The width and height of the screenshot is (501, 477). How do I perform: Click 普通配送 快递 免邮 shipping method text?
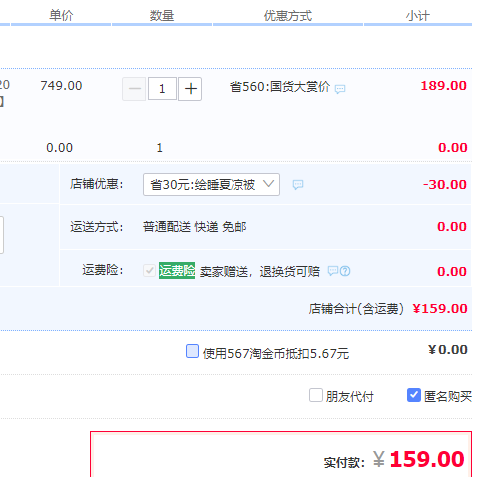195,227
